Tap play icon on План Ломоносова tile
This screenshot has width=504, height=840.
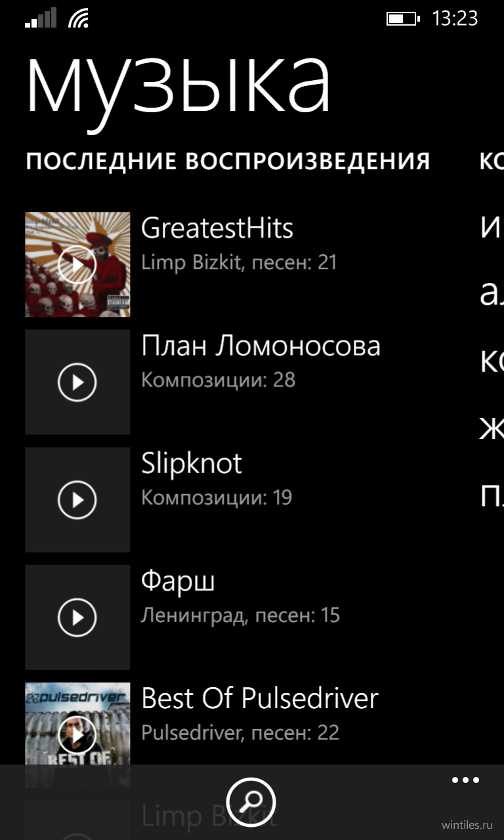77,382
